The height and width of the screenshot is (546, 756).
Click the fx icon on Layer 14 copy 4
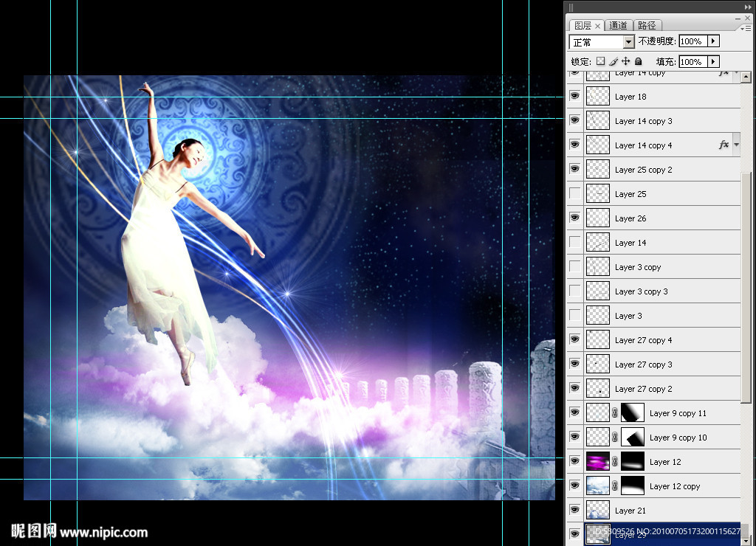point(724,145)
